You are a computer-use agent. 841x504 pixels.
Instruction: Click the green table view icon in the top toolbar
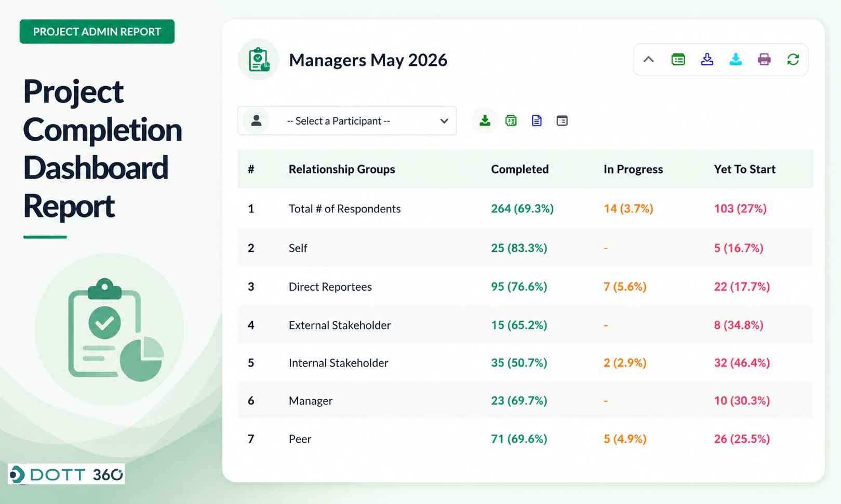(x=678, y=60)
